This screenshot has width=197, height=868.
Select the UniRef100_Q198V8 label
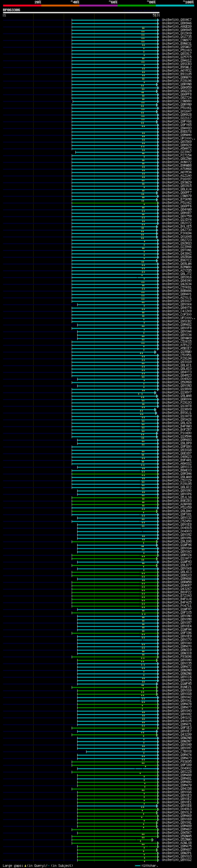click(176, 389)
